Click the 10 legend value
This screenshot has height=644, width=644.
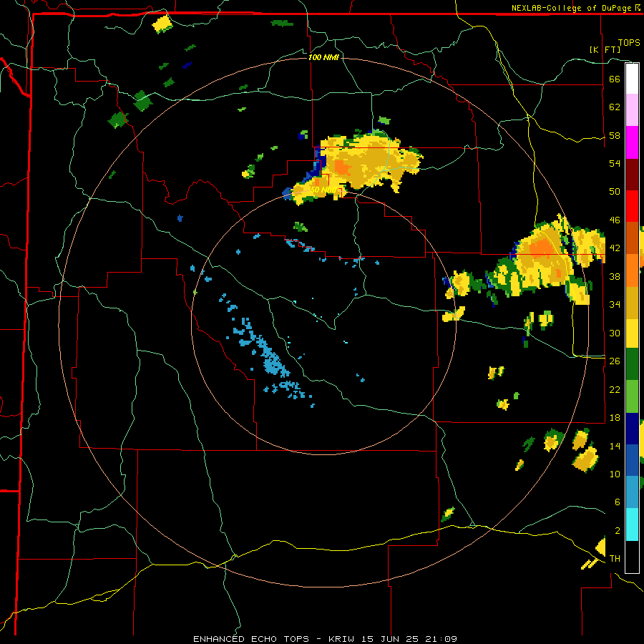pos(615,474)
